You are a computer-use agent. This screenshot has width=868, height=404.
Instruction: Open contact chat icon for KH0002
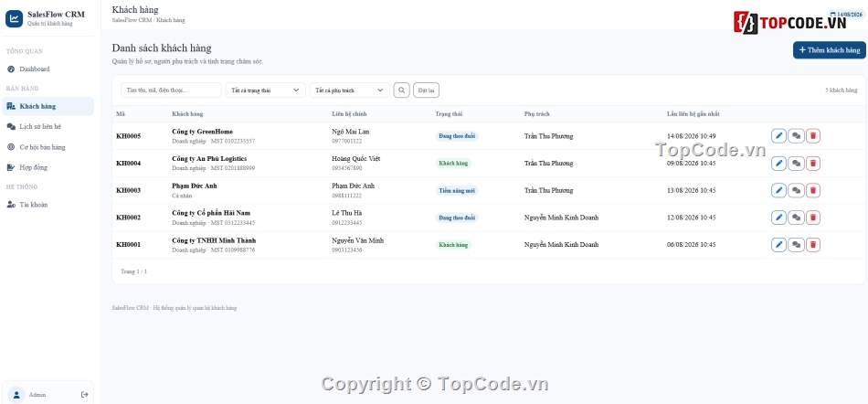coord(796,218)
